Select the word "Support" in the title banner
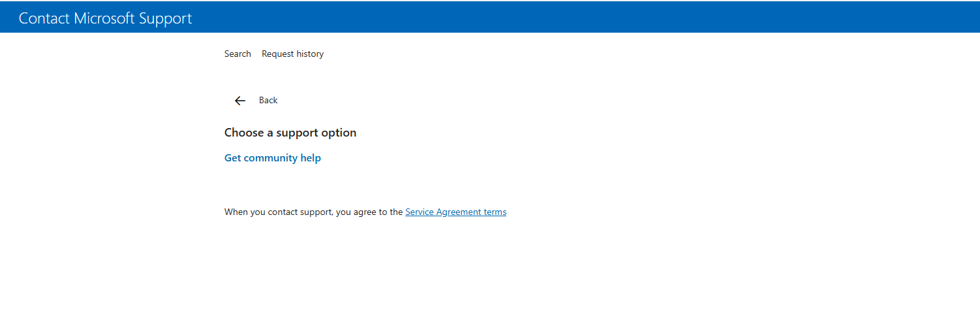The image size is (980, 328). (x=166, y=18)
